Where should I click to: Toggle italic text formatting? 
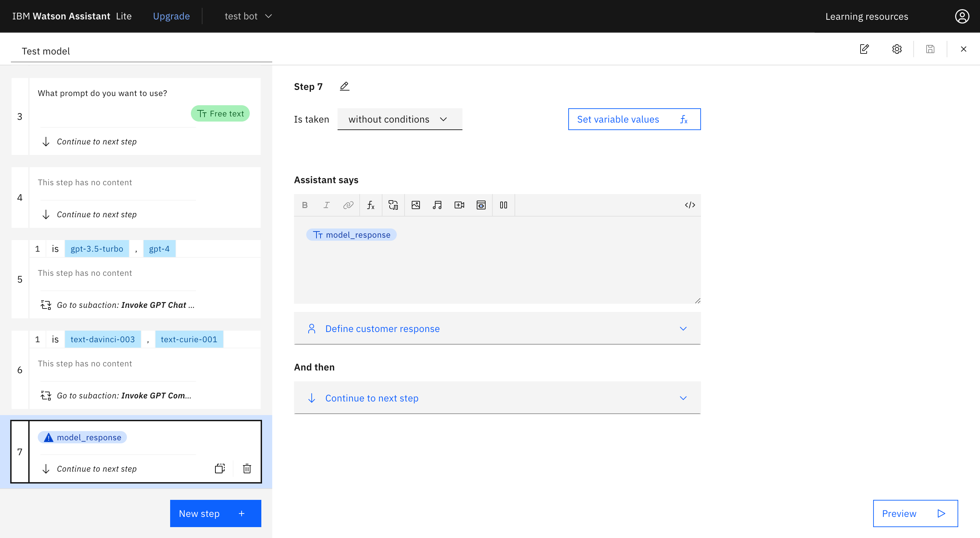click(x=326, y=205)
